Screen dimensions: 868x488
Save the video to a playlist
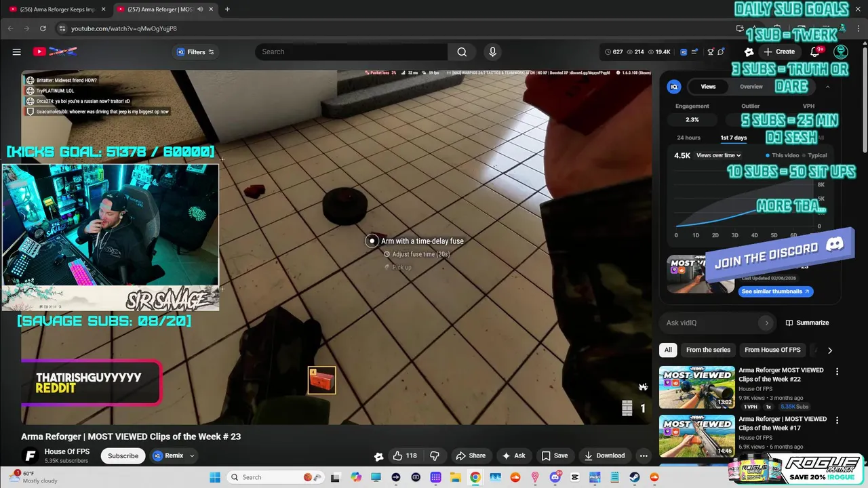(x=555, y=455)
